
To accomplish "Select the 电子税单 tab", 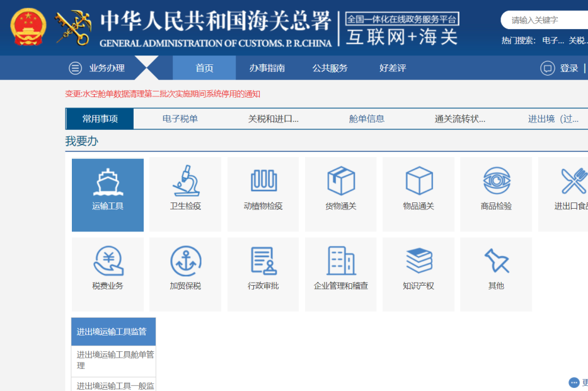I will tap(182, 119).
